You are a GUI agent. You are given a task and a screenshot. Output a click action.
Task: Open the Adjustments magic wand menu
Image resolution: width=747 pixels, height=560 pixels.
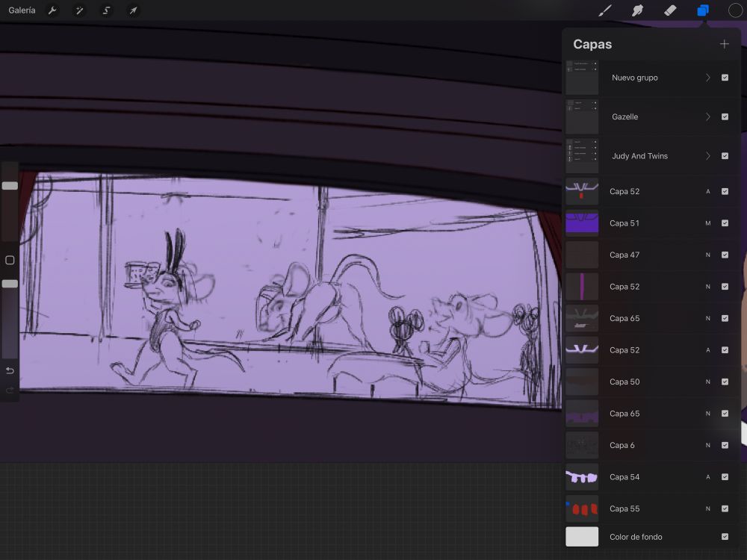click(x=79, y=10)
